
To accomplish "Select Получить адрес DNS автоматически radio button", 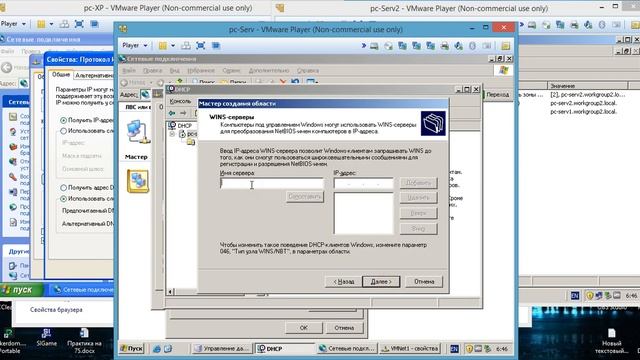I will pos(63,188).
